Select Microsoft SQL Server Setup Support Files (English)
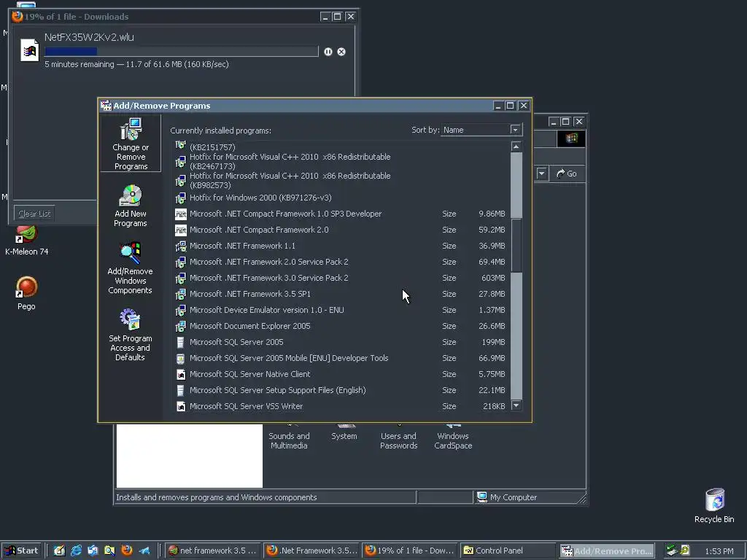This screenshot has width=747, height=560. pyautogui.click(x=341, y=391)
